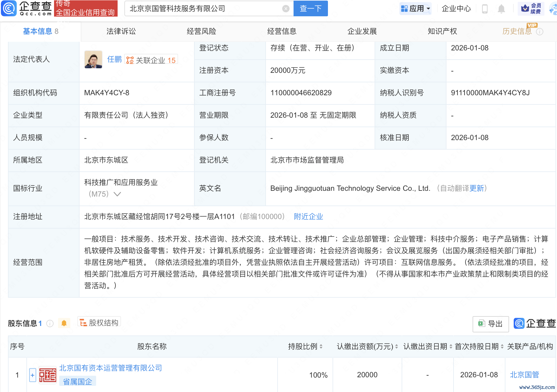Sort by 持股比例 column
Image resolution: width=557 pixels, height=392 pixels.
(x=321, y=347)
